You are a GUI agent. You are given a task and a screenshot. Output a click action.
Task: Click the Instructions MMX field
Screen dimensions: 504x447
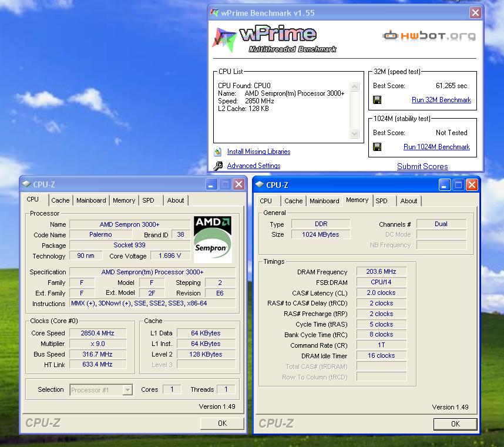point(152,303)
